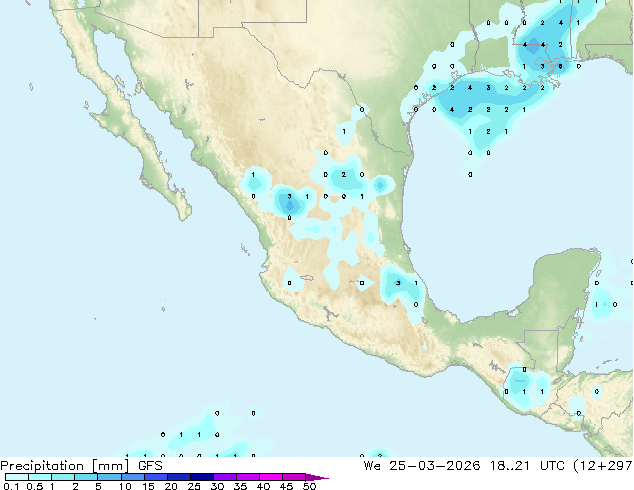Image resolution: width=634 pixels, height=490 pixels.
Task: Click the 'UTC' label in timestamp
Action: [553, 466]
